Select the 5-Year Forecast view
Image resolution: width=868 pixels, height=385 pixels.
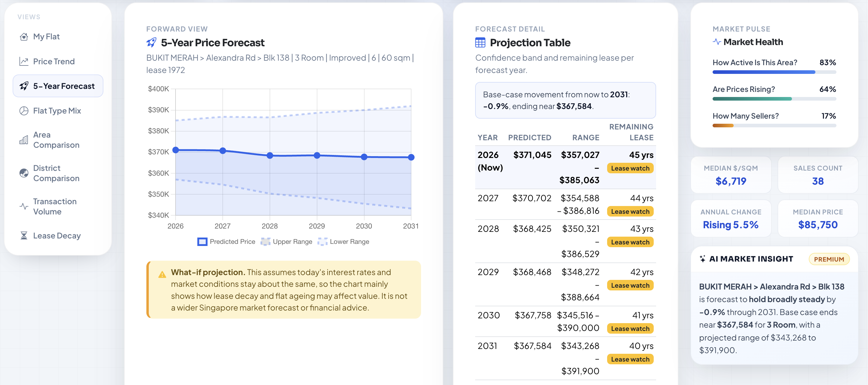pyautogui.click(x=58, y=86)
